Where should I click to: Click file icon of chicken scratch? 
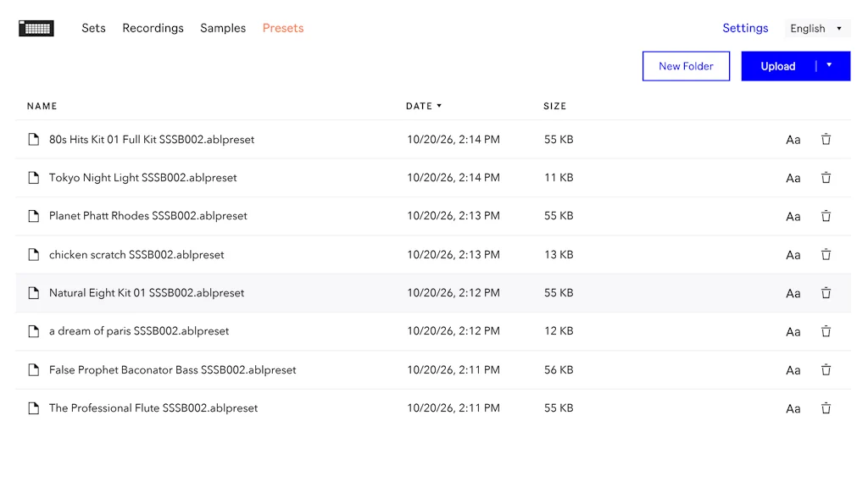[x=34, y=255]
